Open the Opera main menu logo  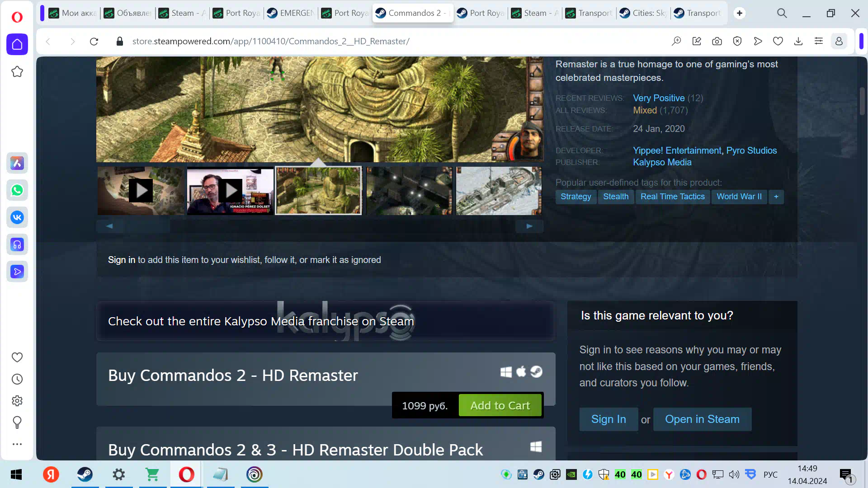(x=17, y=17)
